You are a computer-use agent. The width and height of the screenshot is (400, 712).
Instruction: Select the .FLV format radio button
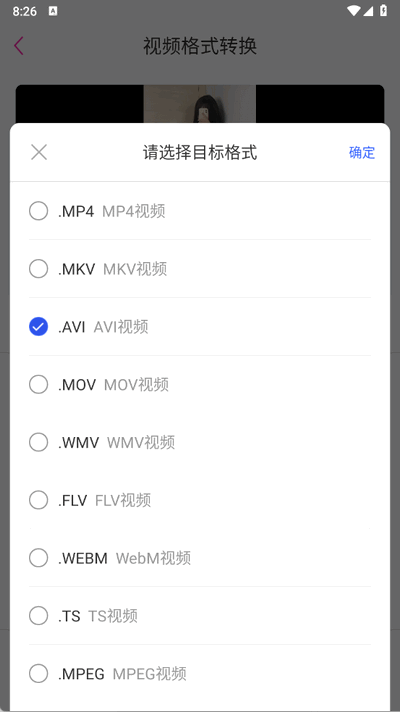pos(39,500)
